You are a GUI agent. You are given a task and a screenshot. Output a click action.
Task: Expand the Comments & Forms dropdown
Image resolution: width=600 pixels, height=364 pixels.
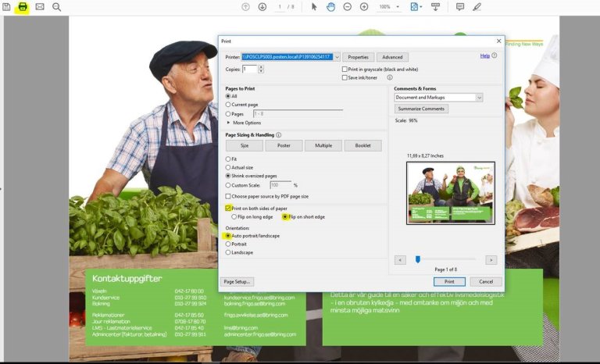click(479, 98)
